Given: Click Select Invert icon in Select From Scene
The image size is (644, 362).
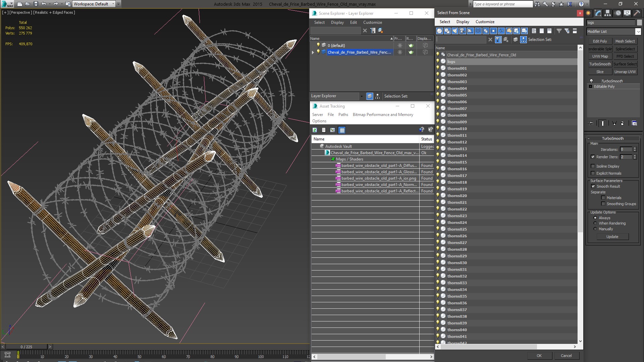Looking at the screenshot, I should tap(549, 31).
